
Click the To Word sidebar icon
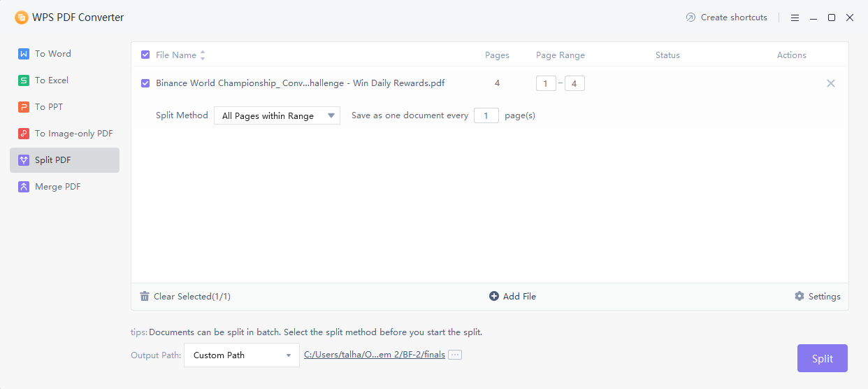pyautogui.click(x=24, y=54)
